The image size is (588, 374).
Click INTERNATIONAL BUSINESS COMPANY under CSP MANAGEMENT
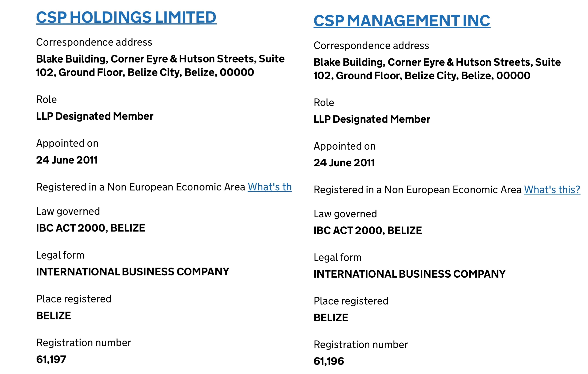(x=410, y=274)
